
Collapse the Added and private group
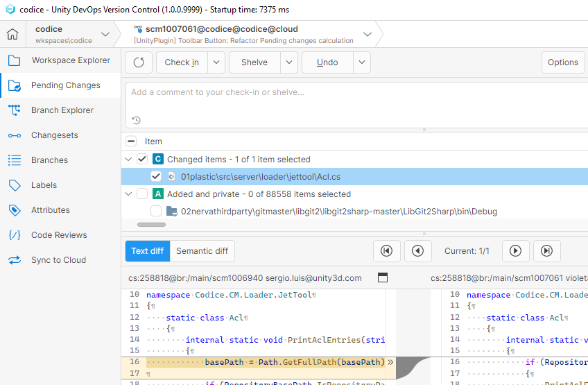click(x=129, y=194)
